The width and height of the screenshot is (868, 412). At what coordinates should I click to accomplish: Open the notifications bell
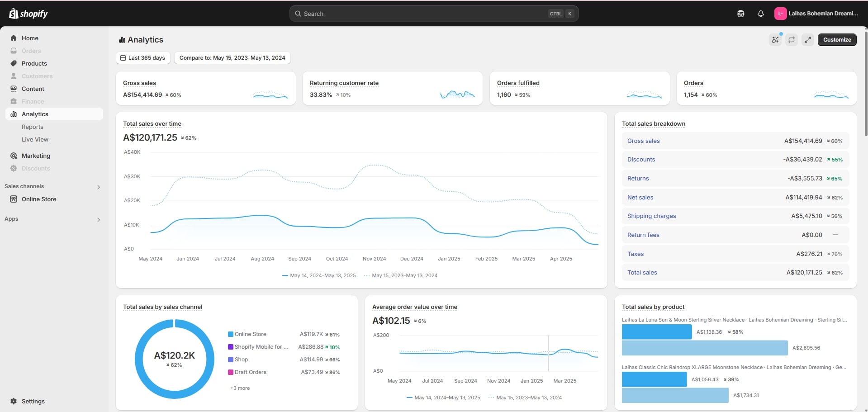(760, 14)
